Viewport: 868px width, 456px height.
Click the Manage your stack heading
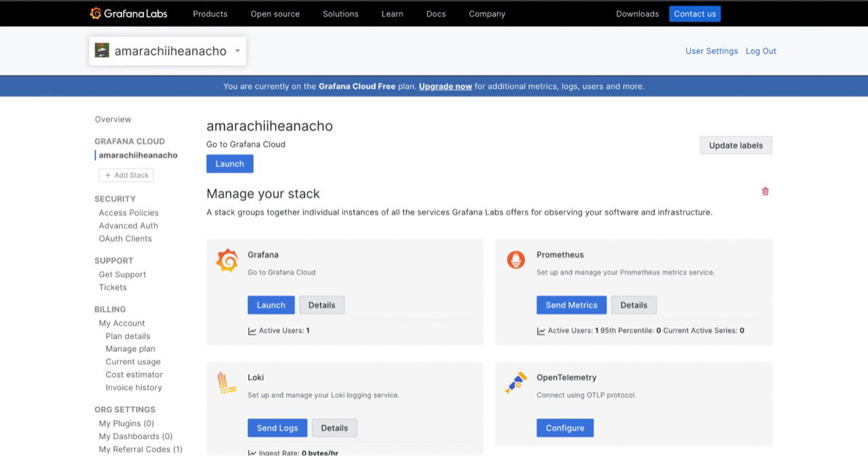coord(263,194)
